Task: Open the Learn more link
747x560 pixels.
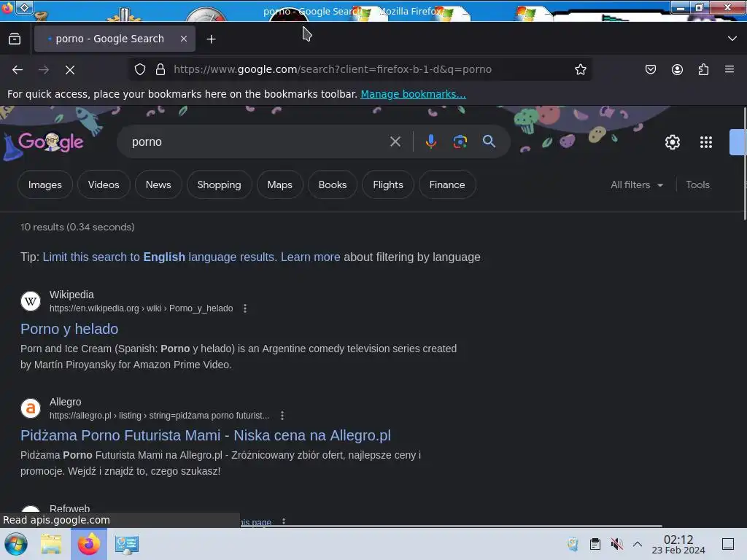Action: (x=310, y=257)
